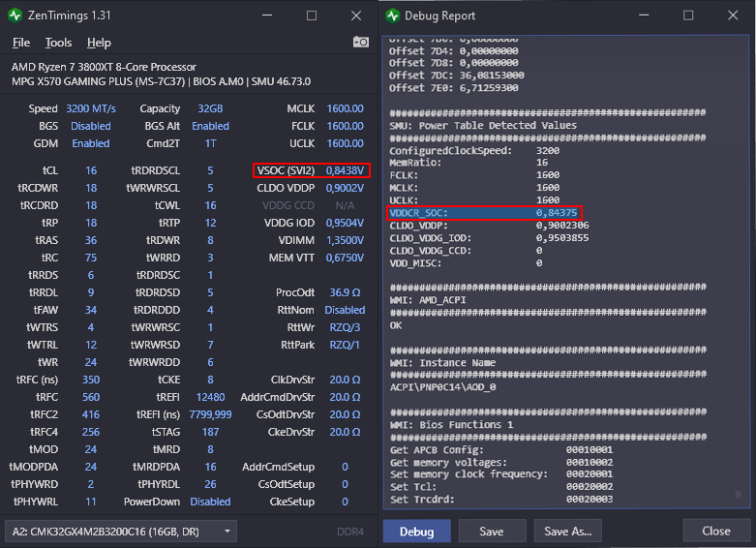Click the ZenTimings app logo icon
The height and width of the screenshot is (548, 756).
[15, 15]
